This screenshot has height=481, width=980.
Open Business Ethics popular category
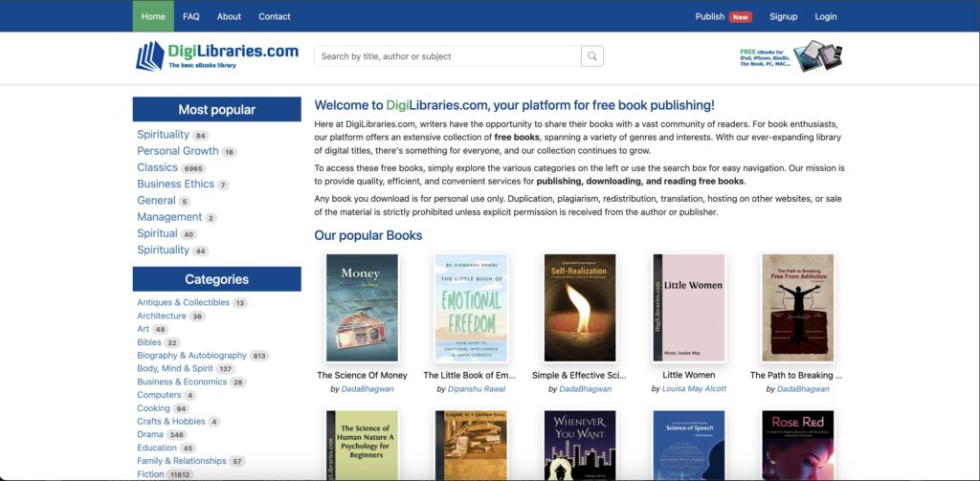(176, 184)
